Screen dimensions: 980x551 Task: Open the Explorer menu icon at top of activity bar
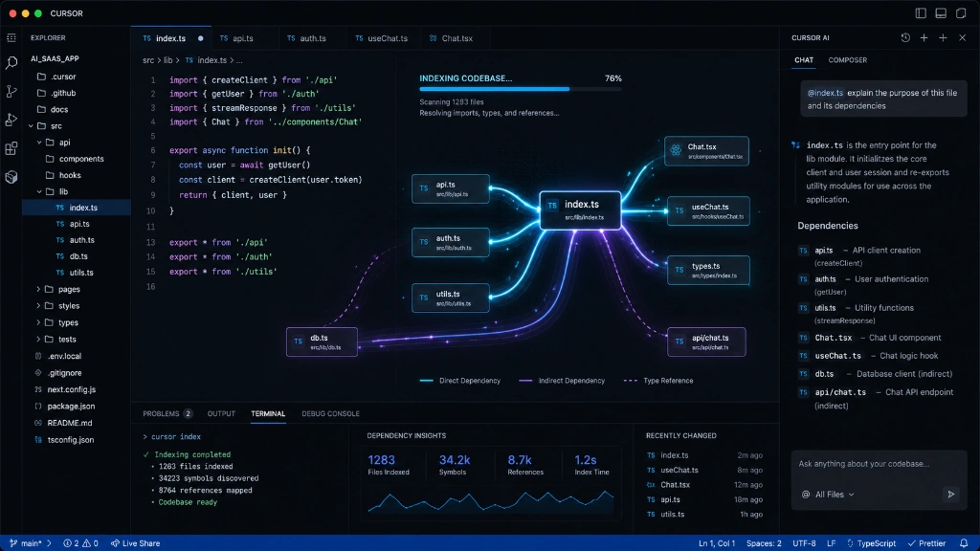point(11,38)
